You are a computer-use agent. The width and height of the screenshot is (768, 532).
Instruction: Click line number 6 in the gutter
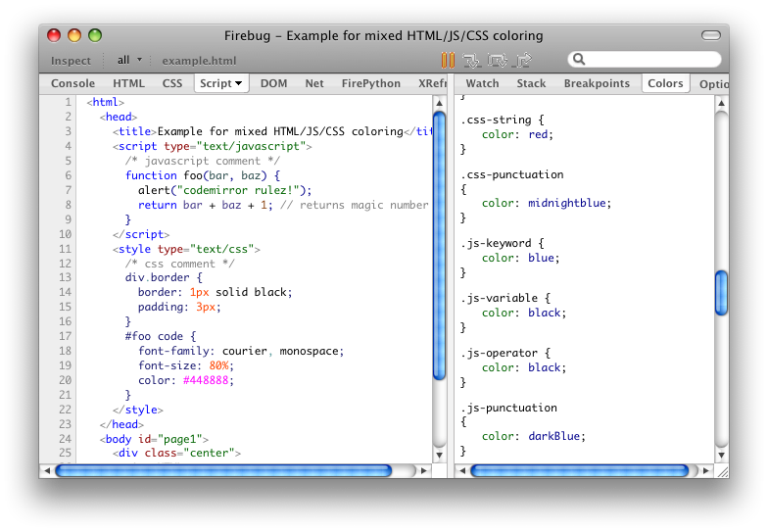point(69,175)
